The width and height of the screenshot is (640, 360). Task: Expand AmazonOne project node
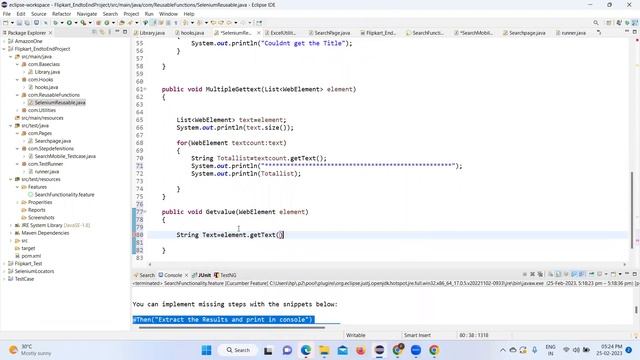[x=4, y=41]
